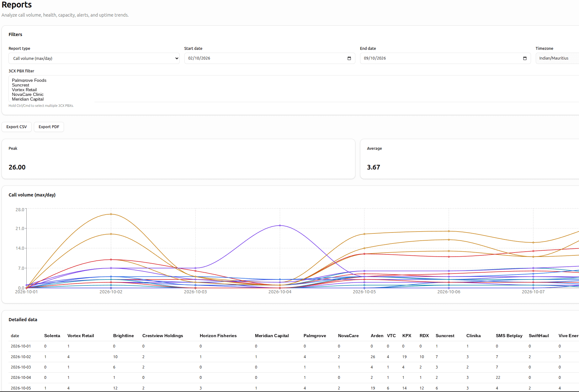Open the Start date calendar picker icon

tap(349, 58)
